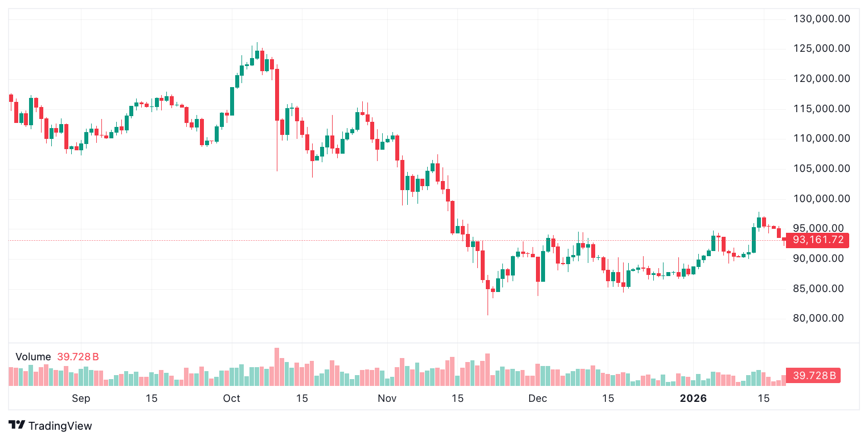Click the 110,000.00 price axis label
This screenshot has width=868, height=440.
(822, 138)
